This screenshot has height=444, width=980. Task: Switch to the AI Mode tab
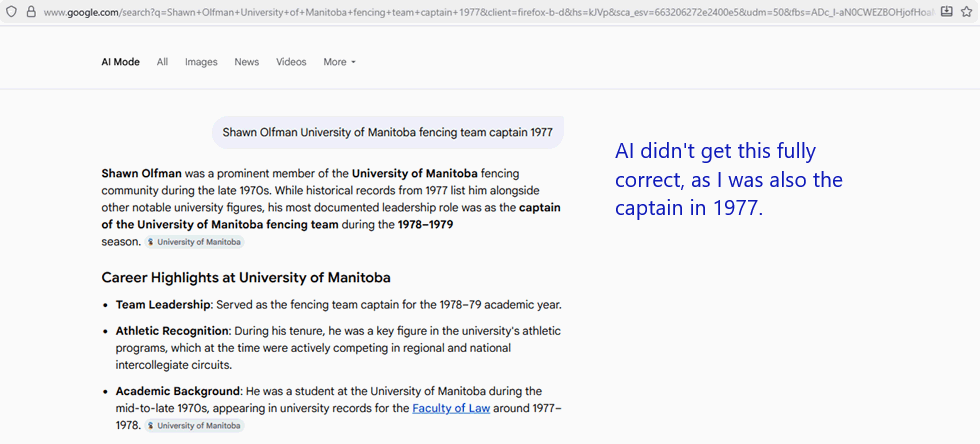[121, 62]
